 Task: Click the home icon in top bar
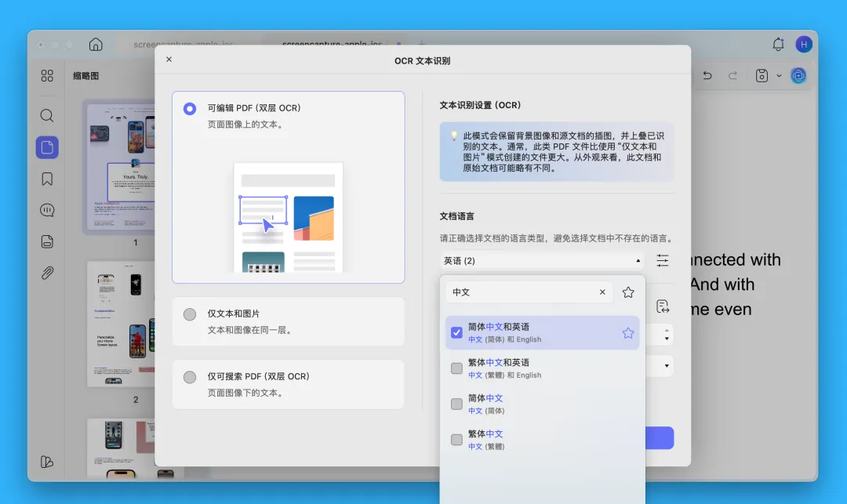pos(96,44)
